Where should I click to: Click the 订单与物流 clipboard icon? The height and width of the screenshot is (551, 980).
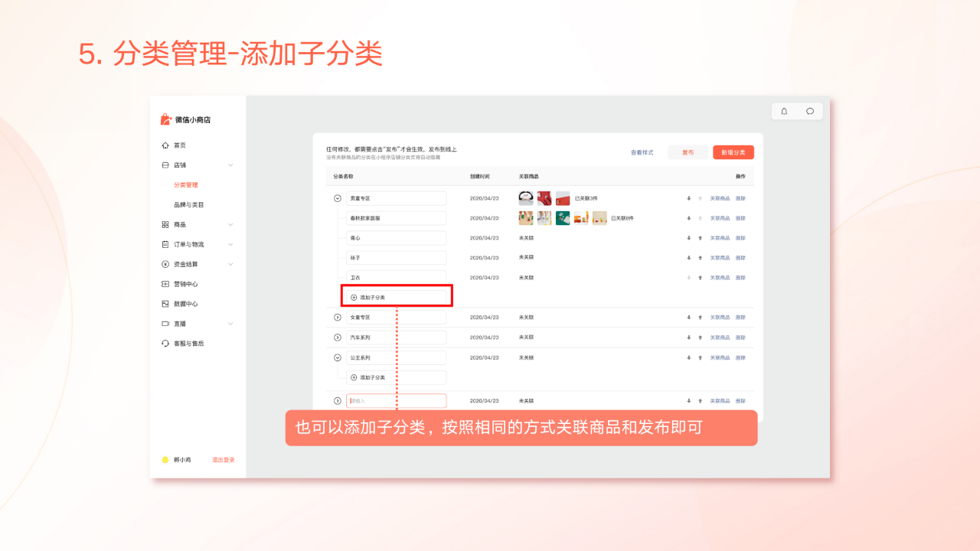point(165,245)
